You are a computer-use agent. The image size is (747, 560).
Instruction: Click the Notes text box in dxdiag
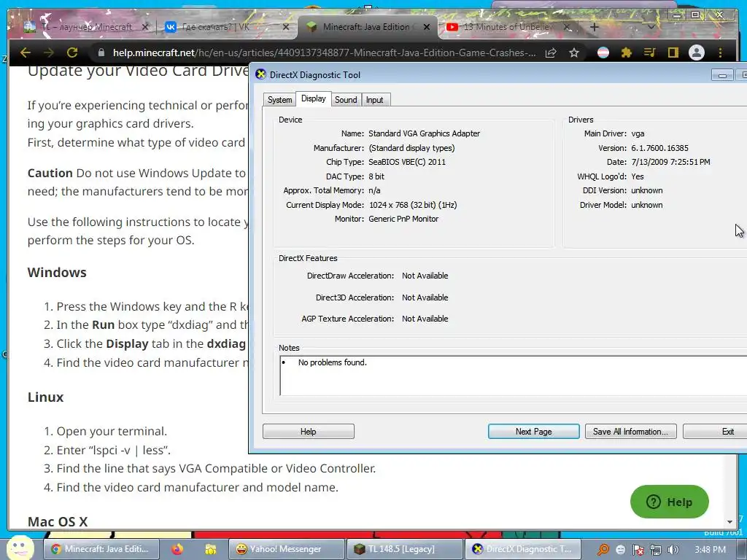(513, 376)
